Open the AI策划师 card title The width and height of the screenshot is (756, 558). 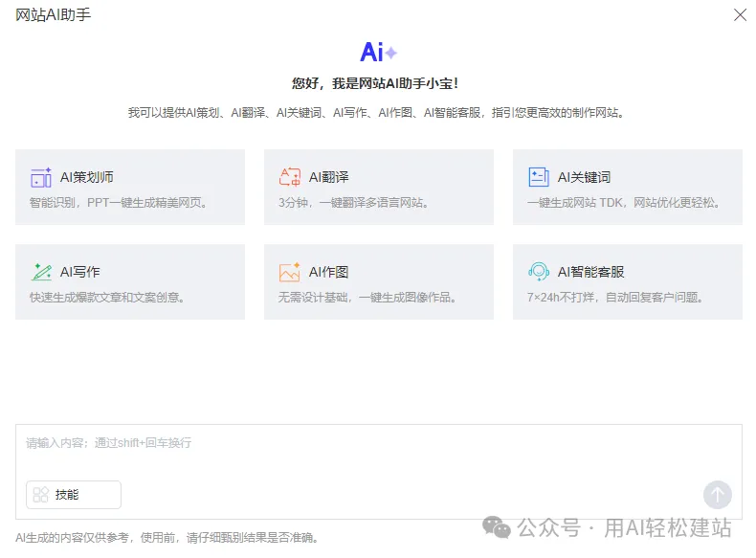[x=87, y=177]
